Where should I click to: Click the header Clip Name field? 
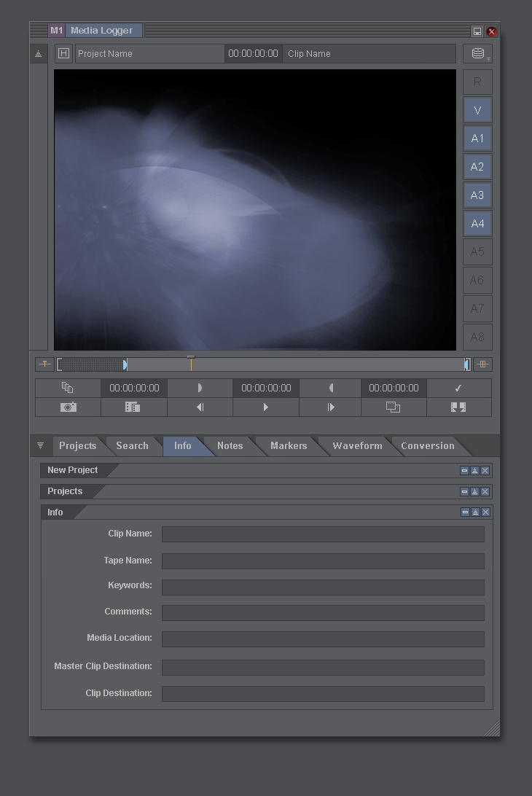point(369,53)
